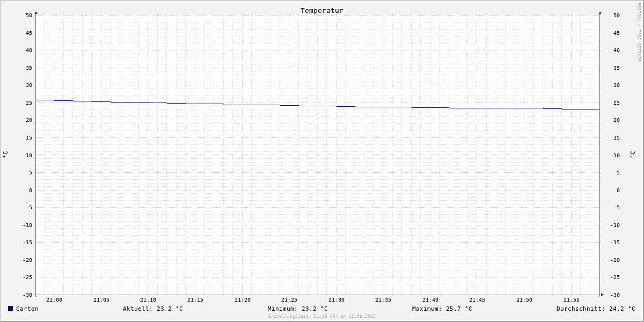Click the 20 label on right axis
This screenshot has height=322, width=644.
point(617,120)
